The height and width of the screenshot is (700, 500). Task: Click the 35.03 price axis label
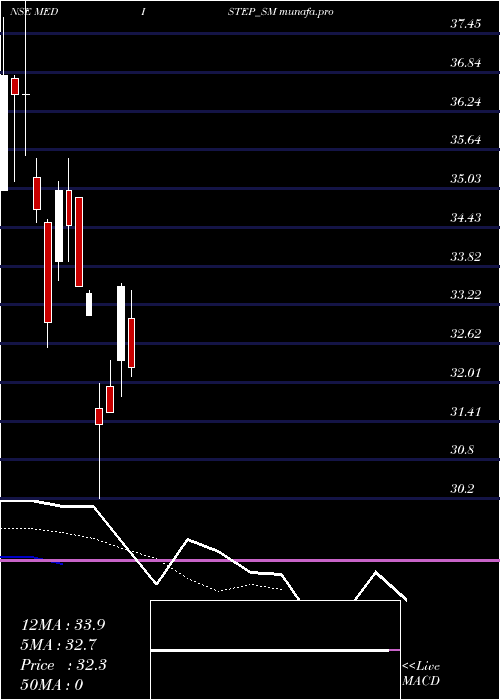(x=465, y=179)
